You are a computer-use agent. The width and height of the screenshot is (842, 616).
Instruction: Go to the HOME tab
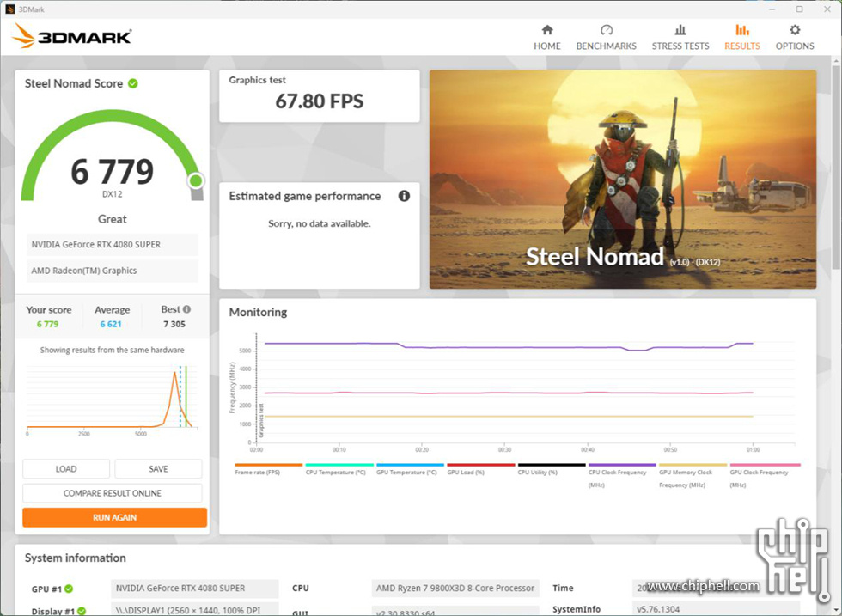546,38
